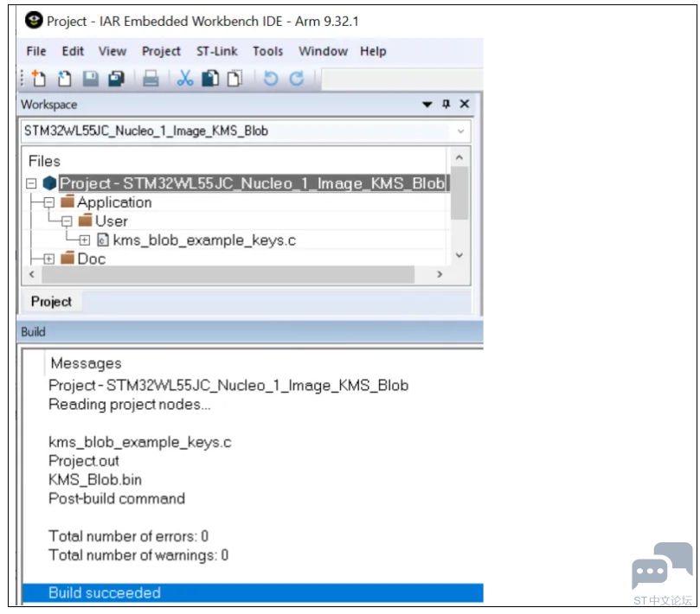Click the horizontal scroll left arrow
Screen dimensions: 700x614
point(32,274)
